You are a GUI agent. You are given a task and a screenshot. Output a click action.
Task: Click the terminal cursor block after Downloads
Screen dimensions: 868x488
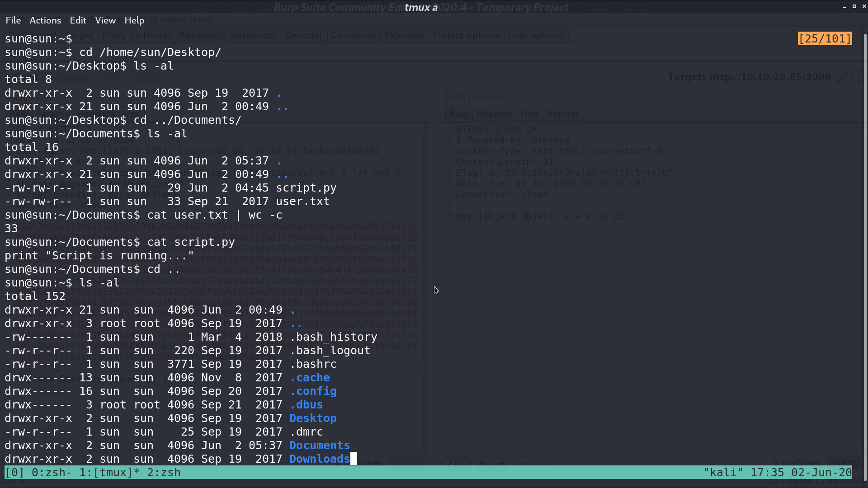[x=354, y=459]
